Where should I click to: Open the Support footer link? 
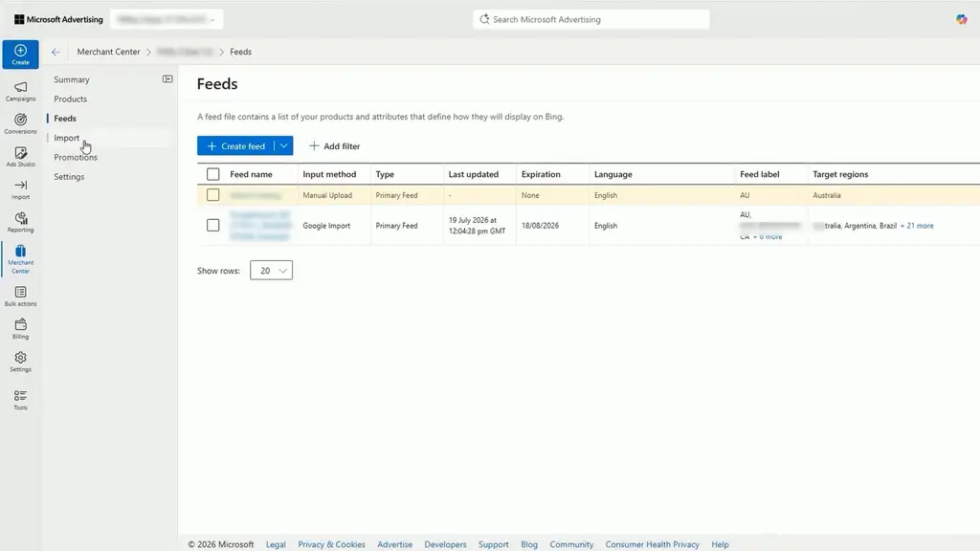(x=493, y=544)
